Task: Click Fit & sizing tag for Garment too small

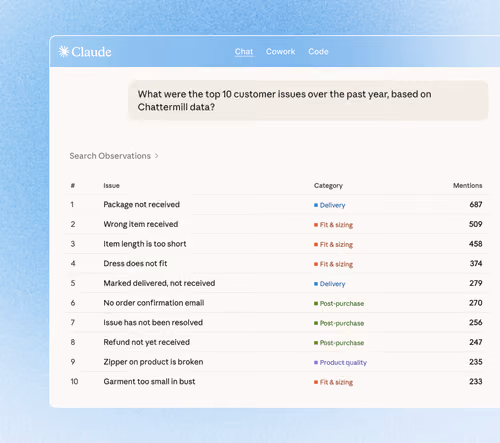Action: coord(333,382)
